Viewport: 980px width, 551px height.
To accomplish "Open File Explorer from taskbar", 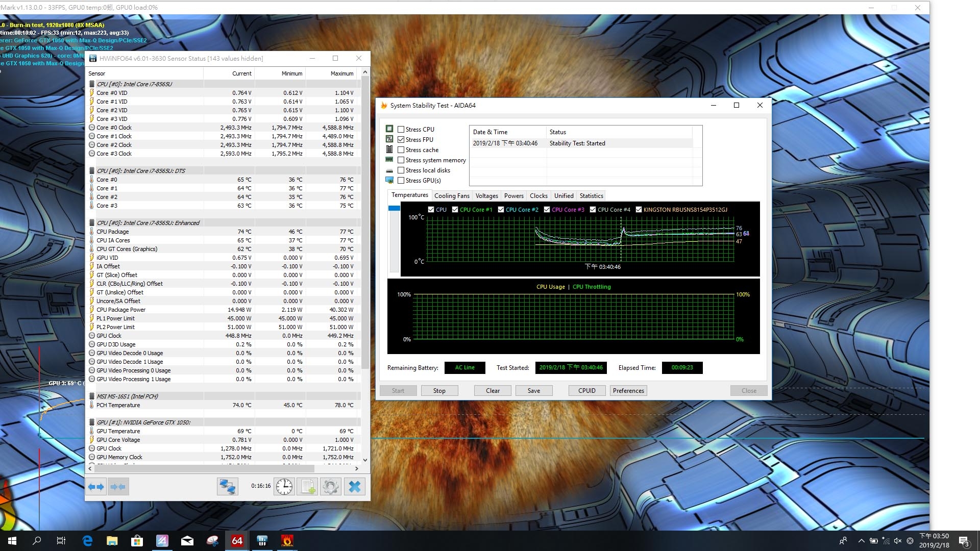I will click(112, 541).
